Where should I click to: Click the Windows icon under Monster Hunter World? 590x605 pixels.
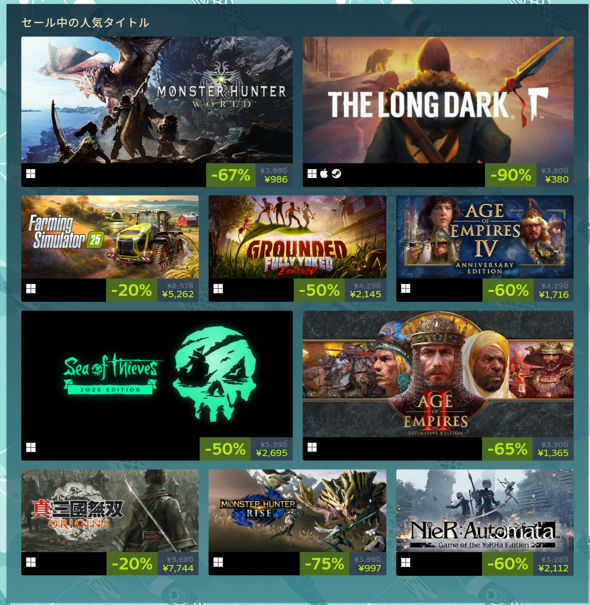[31, 174]
